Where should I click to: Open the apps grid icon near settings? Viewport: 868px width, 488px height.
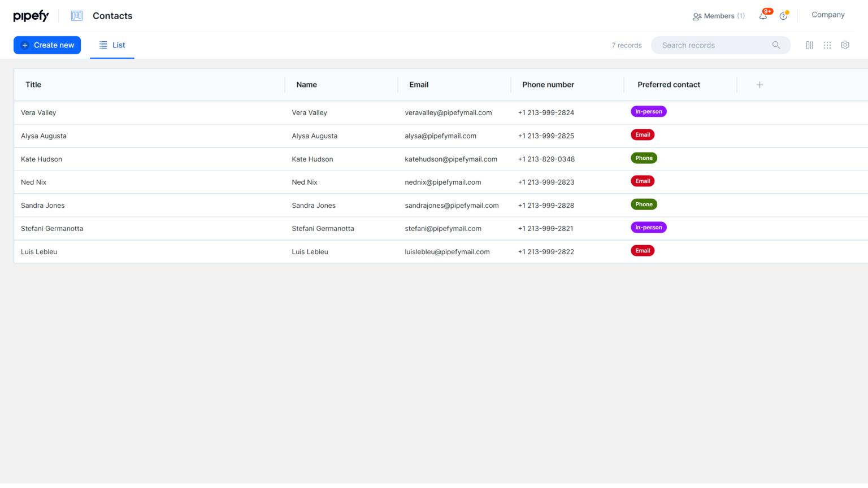pos(827,45)
